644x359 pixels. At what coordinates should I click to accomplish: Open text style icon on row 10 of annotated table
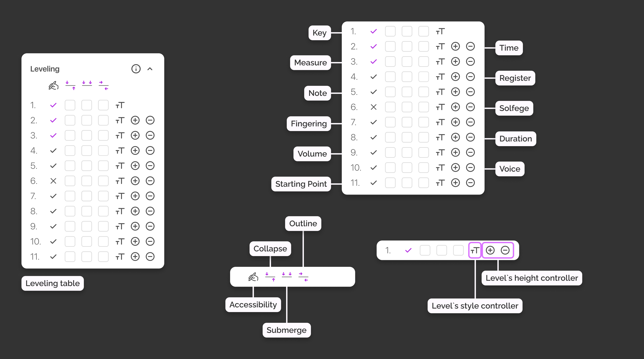pos(440,168)
